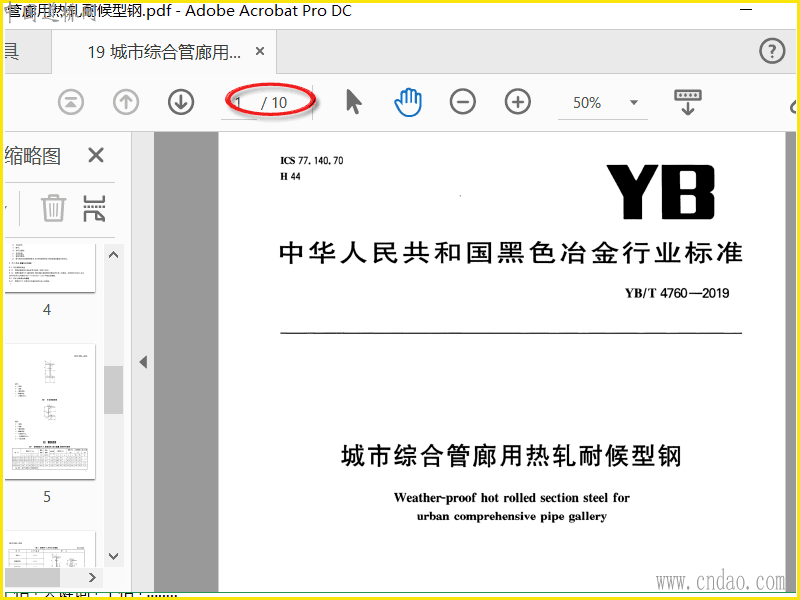Click the ICS 77.140.70 text
Viewport: 800px width, 600px height.
[312, 160]
